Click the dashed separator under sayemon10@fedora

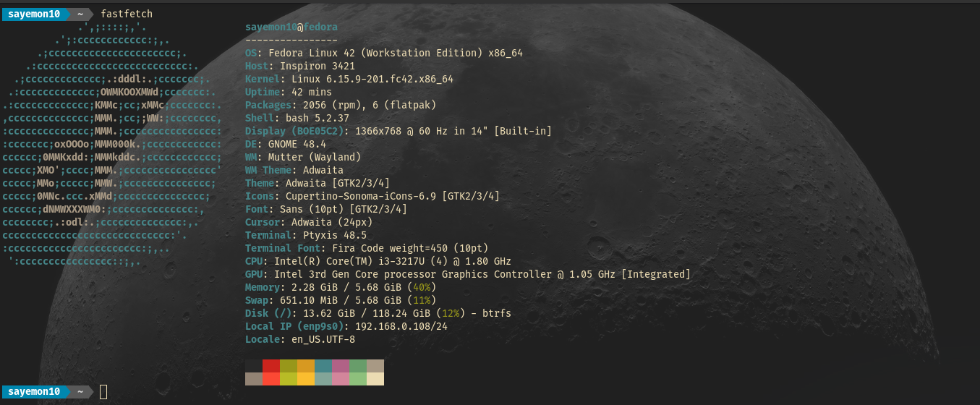tap(291, 40)
